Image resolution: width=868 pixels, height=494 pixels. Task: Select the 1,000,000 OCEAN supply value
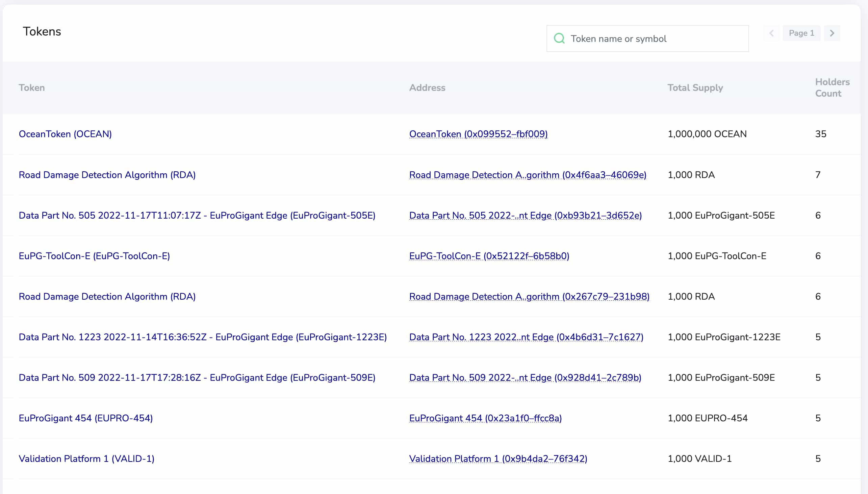707,134
